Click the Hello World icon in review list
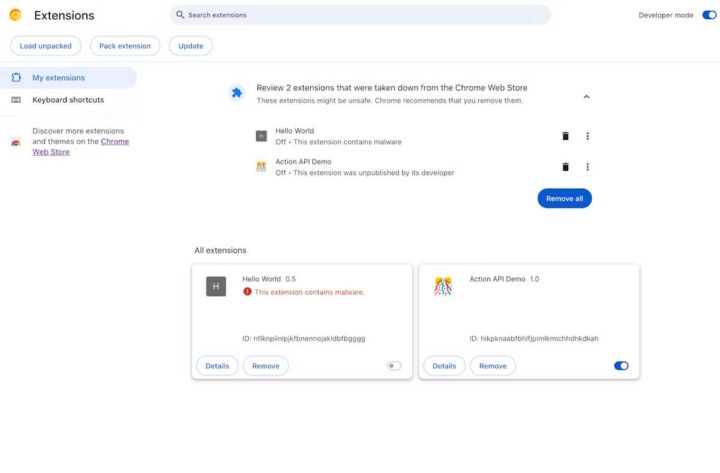 pyautogui.click(x=261, y=136)
